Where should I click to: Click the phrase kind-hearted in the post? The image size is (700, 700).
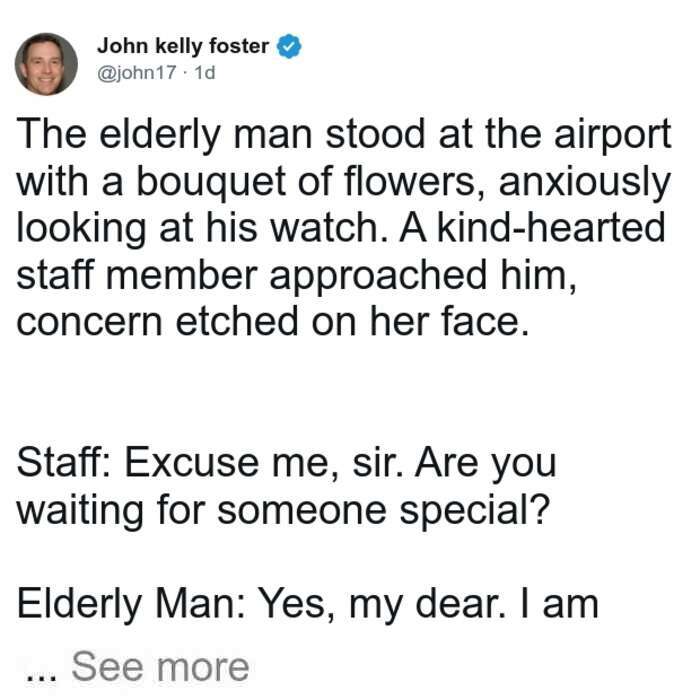point(551,227)
